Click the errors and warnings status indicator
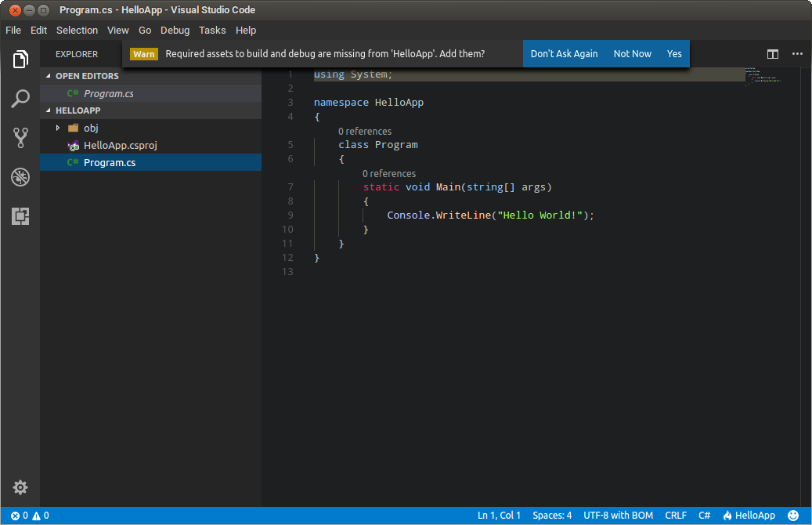Viewport: 812px width, 525px height. coord(26,516)
